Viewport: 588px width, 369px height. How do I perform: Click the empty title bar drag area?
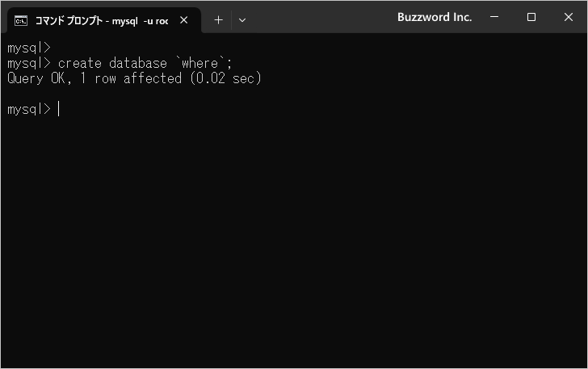pos(323,17)
